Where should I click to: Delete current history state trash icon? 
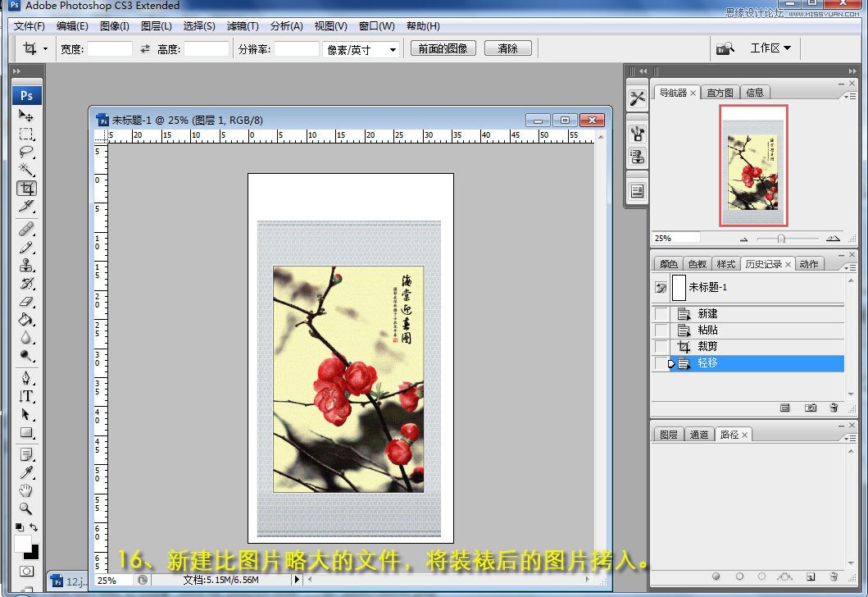click(834, 408)
